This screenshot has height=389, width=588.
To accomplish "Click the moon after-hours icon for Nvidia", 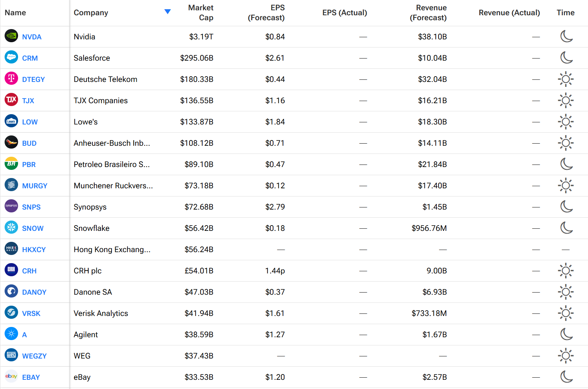I will point(566,36).
